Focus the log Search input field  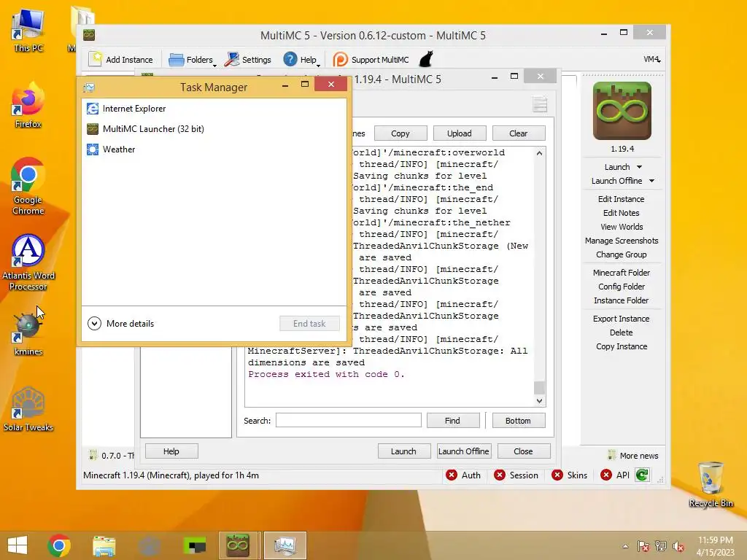pyautogui.click(x=348, y=420)
